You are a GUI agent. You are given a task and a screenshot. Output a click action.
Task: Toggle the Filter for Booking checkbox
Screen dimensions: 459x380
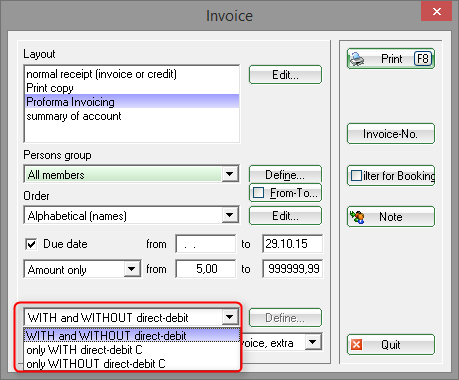coord(356,175)
